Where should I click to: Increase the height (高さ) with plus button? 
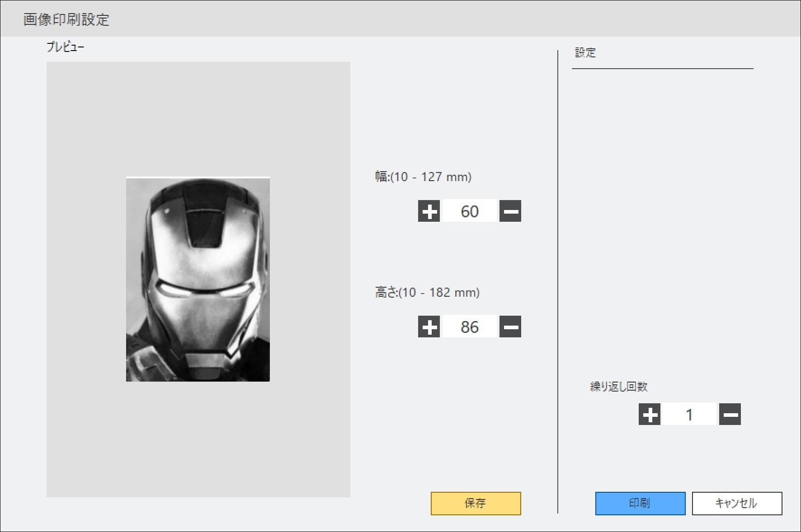429,327
